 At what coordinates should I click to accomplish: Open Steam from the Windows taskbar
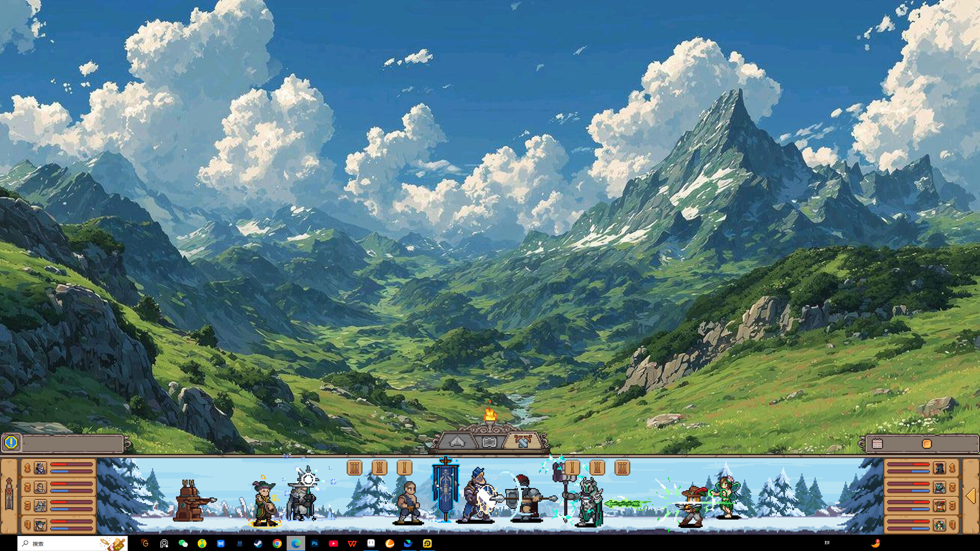[258, 544]
